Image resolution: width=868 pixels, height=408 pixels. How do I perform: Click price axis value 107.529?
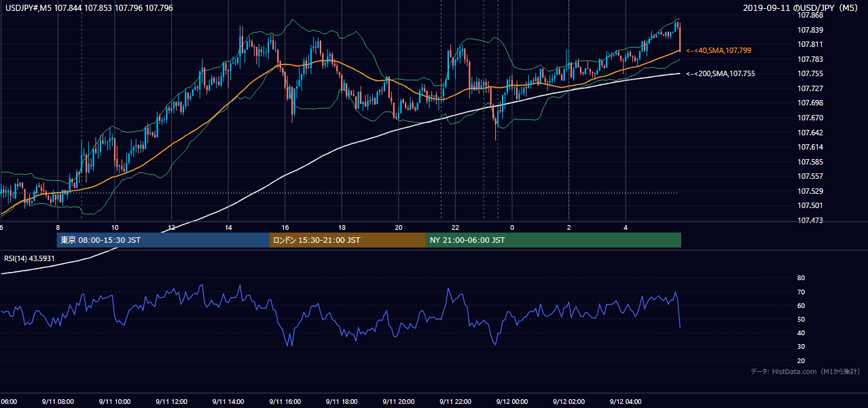coord(810,191)
